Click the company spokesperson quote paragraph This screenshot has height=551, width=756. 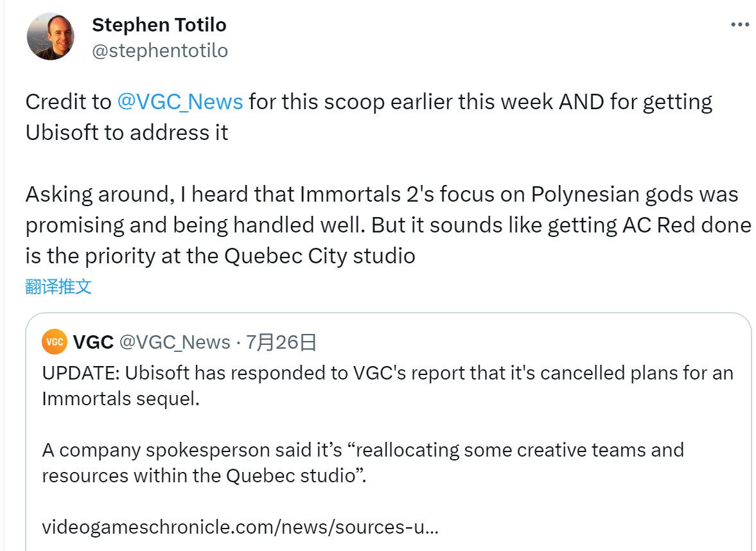(363, 463)
